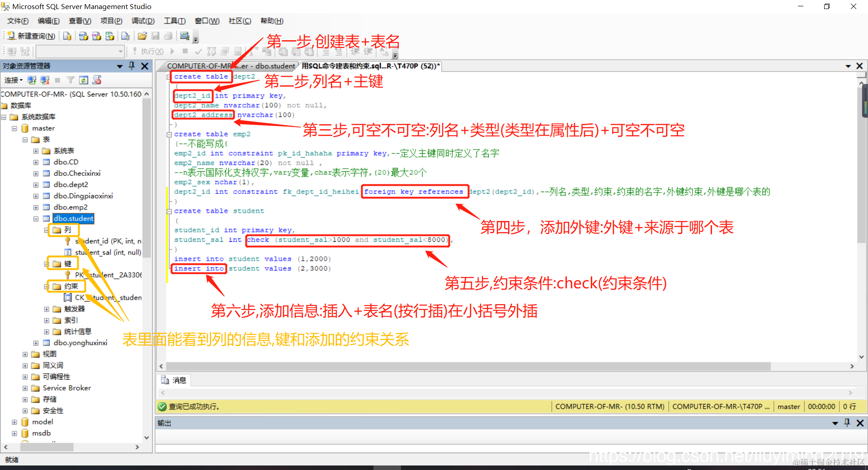Collapse the 表 tables folder
The height and width of the screenshot is (470, 868).
(25, 140)
